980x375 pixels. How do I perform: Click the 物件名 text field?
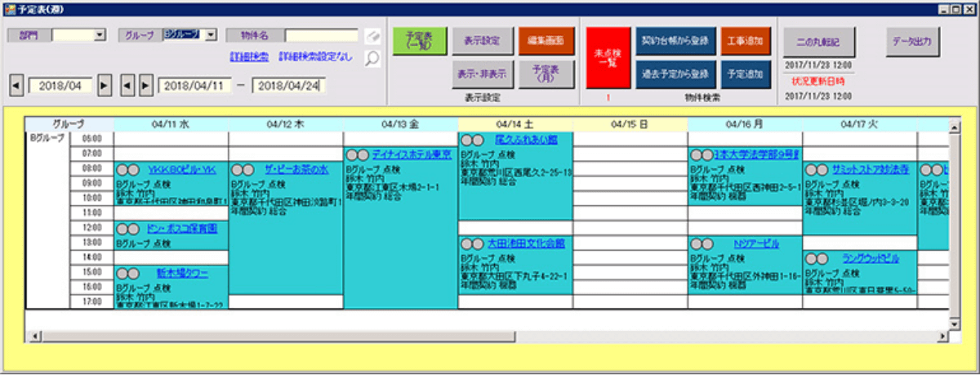click(321, 36)
